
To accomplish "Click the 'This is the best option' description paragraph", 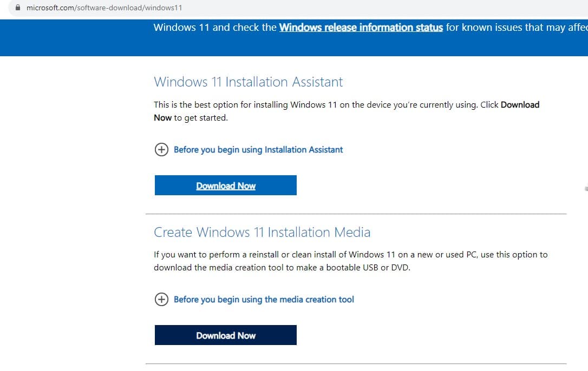I will click(x=325, y=105).
